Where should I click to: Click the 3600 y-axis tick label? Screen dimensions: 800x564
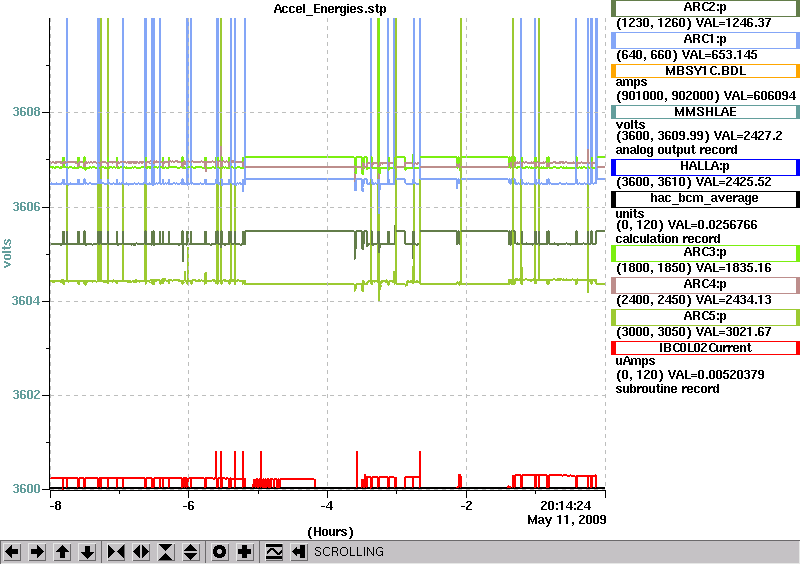click(x=26, y=489)
